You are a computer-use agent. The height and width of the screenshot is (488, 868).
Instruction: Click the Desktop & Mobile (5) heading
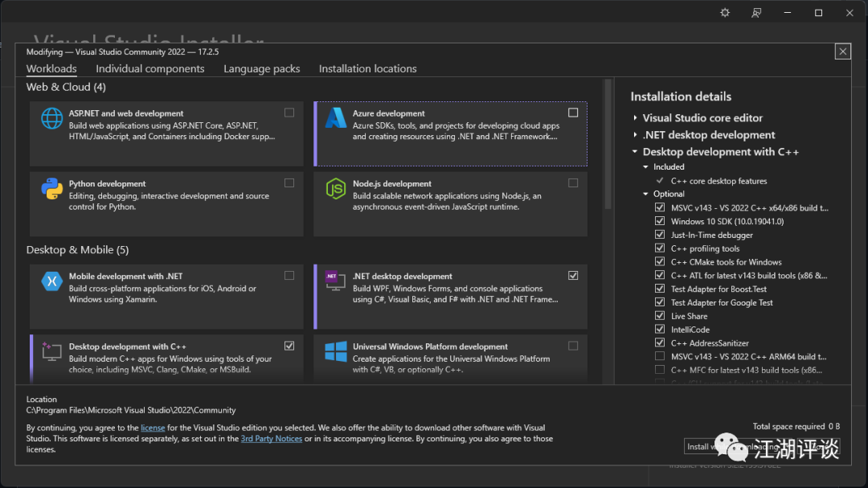point(77,250)
